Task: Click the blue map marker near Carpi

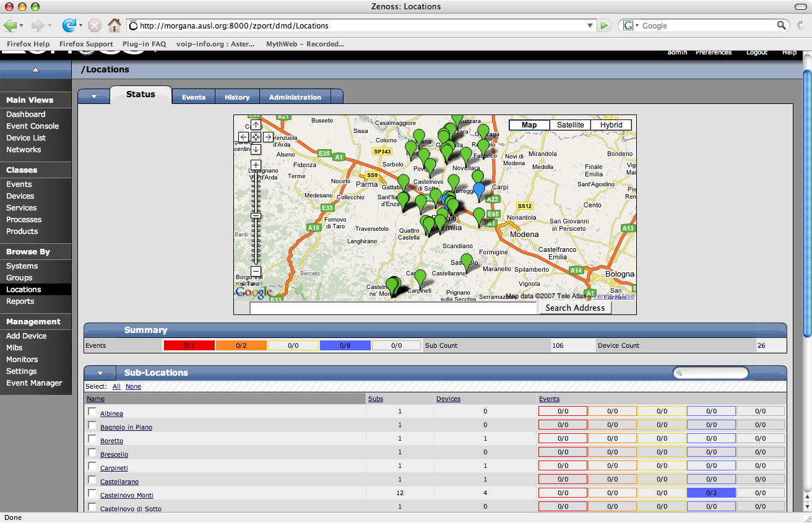Action: pyautogui.click(x=478, y=191)
